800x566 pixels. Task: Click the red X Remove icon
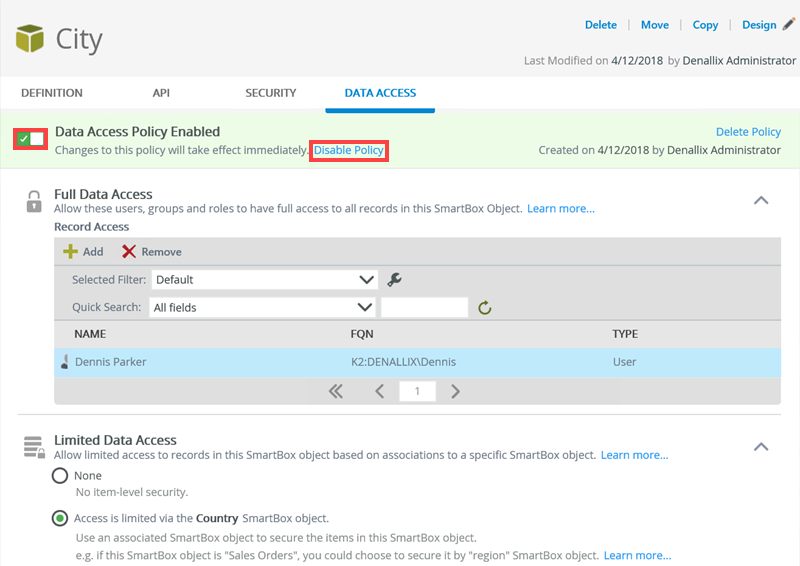[129, 251]
